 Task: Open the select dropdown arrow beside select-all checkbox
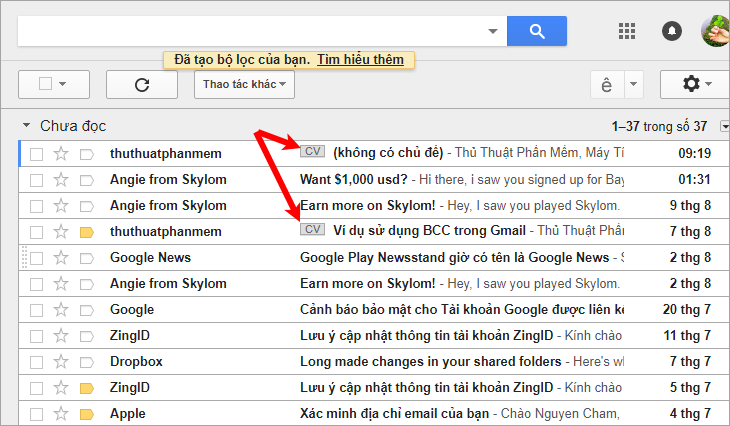point(63,84)
